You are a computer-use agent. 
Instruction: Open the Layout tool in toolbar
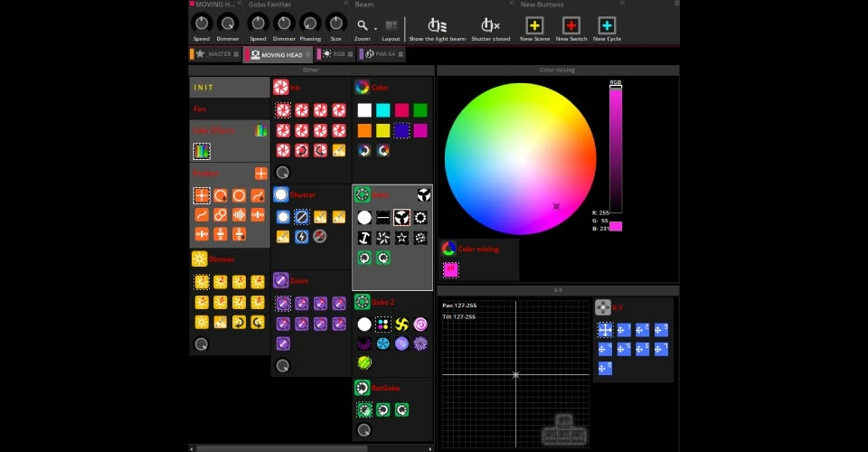pos(391,26)
